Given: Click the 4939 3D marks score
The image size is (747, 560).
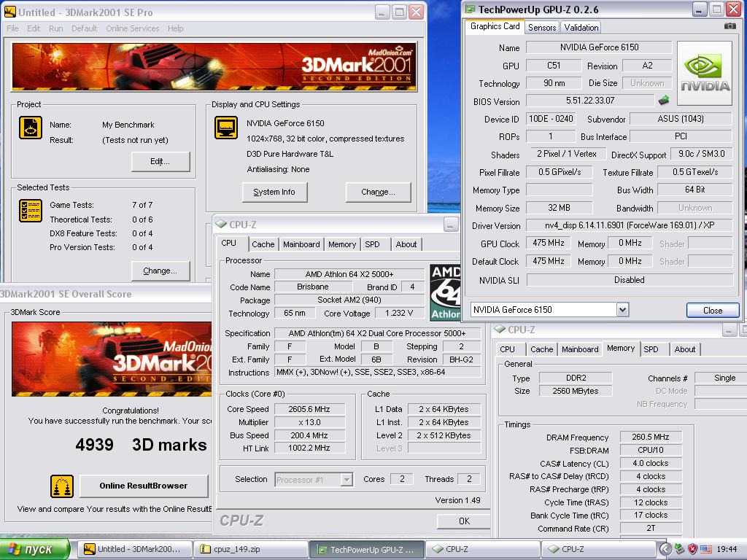Looking at the screenshot, I should (141, 445).
